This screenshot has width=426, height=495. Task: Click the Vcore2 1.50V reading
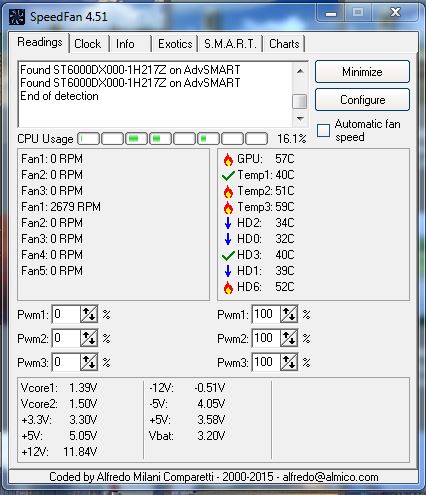(x=59, y=404)
